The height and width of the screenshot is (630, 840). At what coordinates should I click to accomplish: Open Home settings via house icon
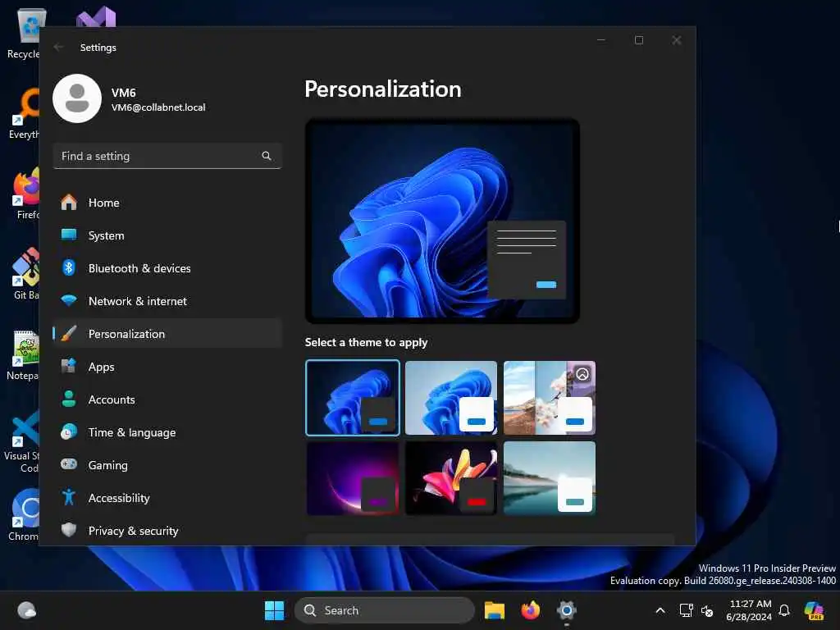pyautogui.click(x=69, y=203)
